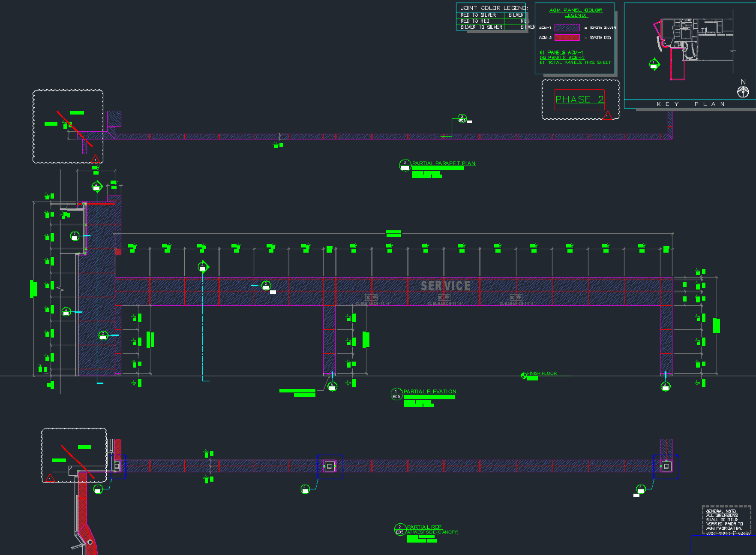Select the middle column blue detail box in RCP
Screen dimensions: 756x555
330,467
